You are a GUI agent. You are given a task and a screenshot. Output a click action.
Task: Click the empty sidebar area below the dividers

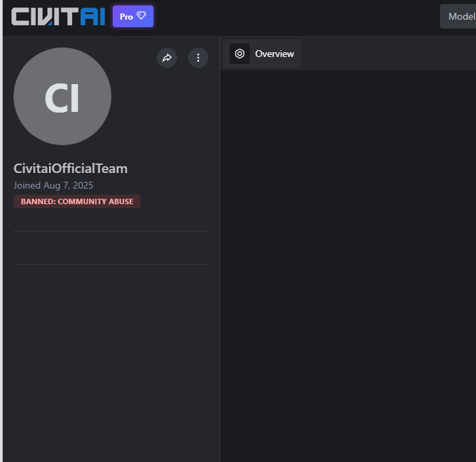point(111,364)
